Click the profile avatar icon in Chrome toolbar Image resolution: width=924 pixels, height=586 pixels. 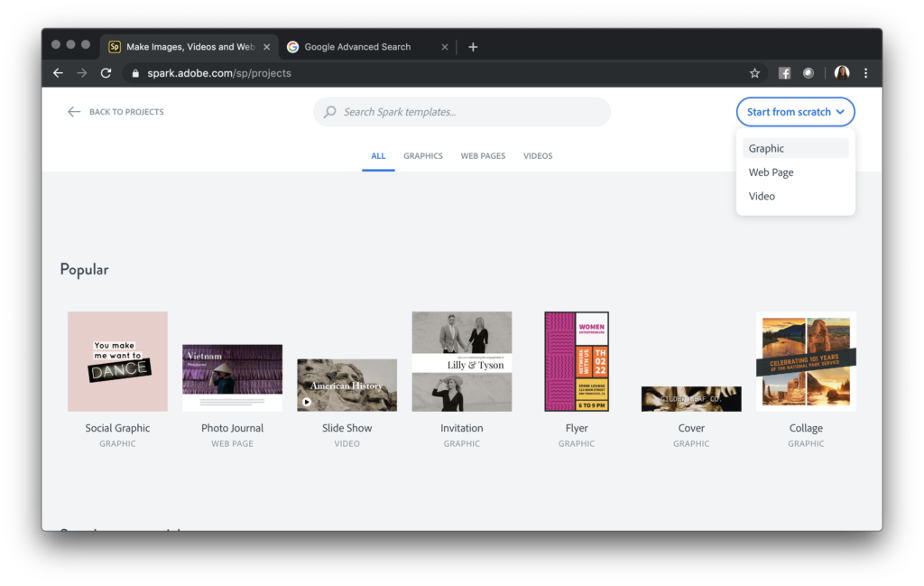pos(841,73)
